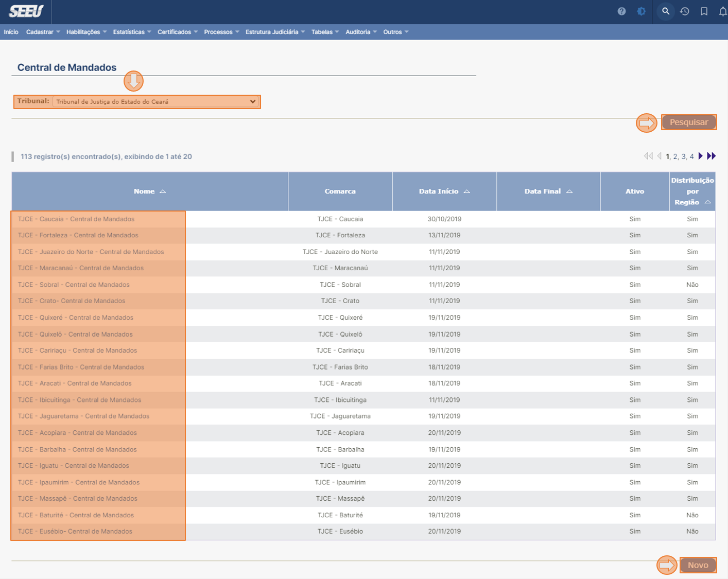Image resolution: width=728 pixels, height=579 pixels.
Task: Expand the Habilitações menu
Action: pyautogui.click(x=86, y=32)
